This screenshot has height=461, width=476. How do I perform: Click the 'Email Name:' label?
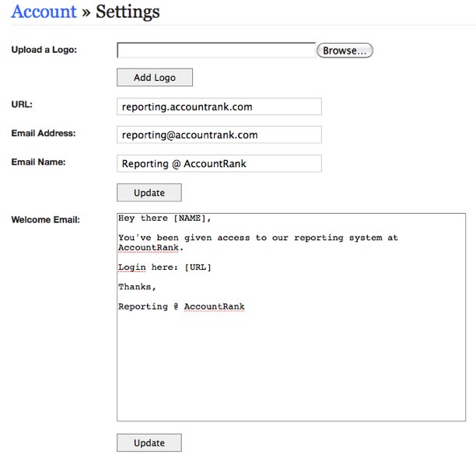[38, 162]
